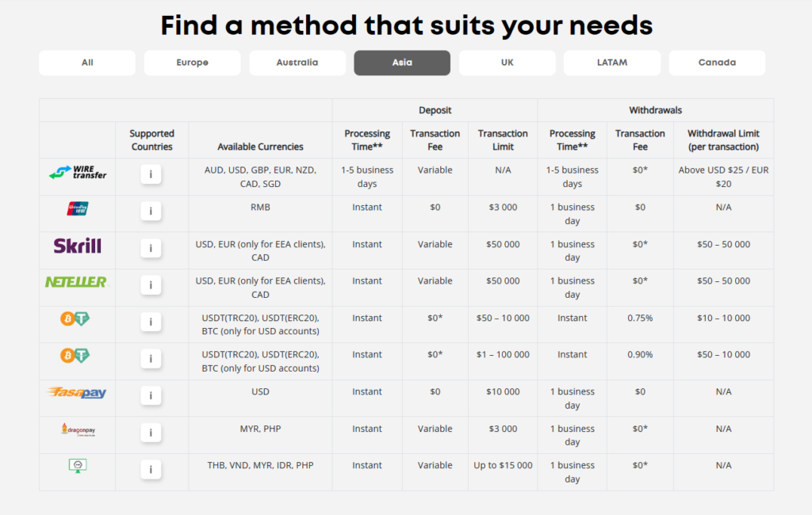Select the Europe region tab
This screenshot has height=515, width=812.
point(192,63)
